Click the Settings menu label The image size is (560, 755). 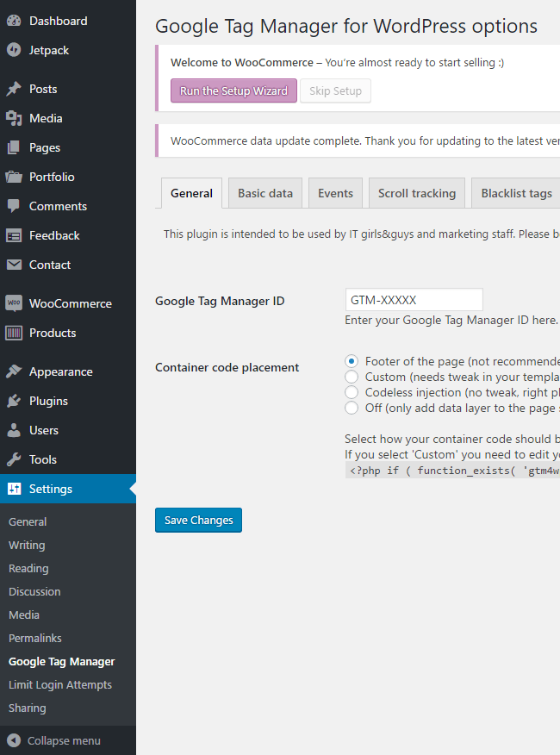pos(51,489)
